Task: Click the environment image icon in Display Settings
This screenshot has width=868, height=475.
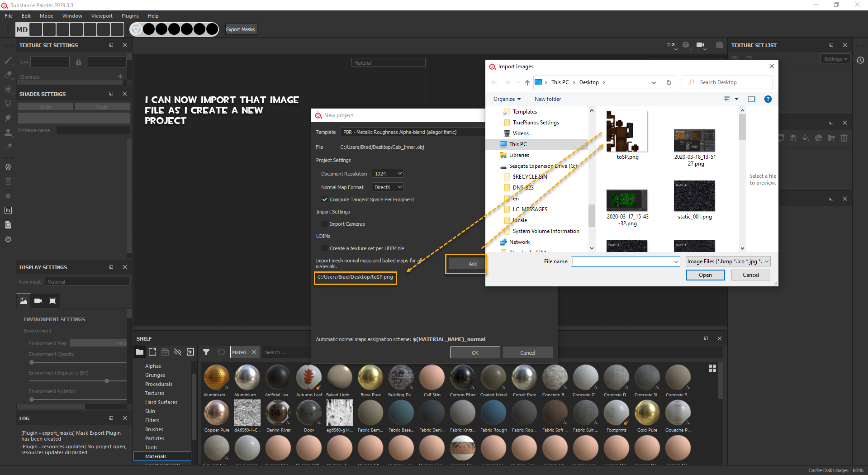Action: click(24, 301)
